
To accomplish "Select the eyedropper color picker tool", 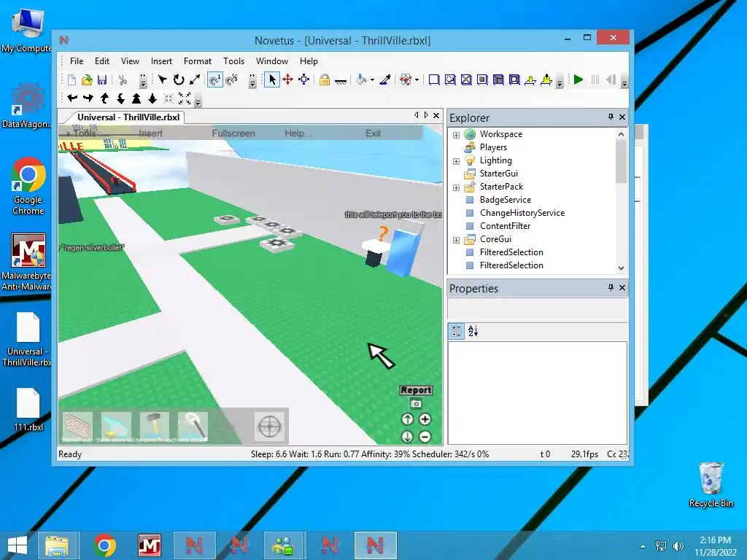I will click(385, 79).
